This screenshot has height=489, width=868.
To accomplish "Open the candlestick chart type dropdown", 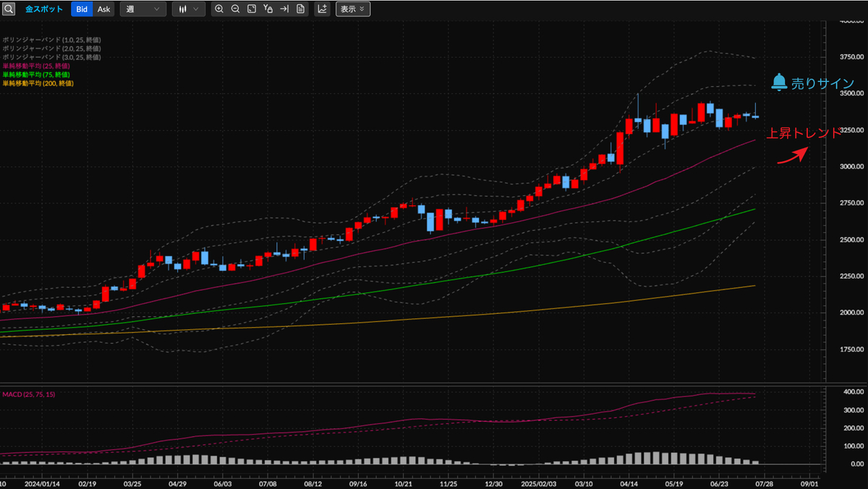I will pos(189,9).
